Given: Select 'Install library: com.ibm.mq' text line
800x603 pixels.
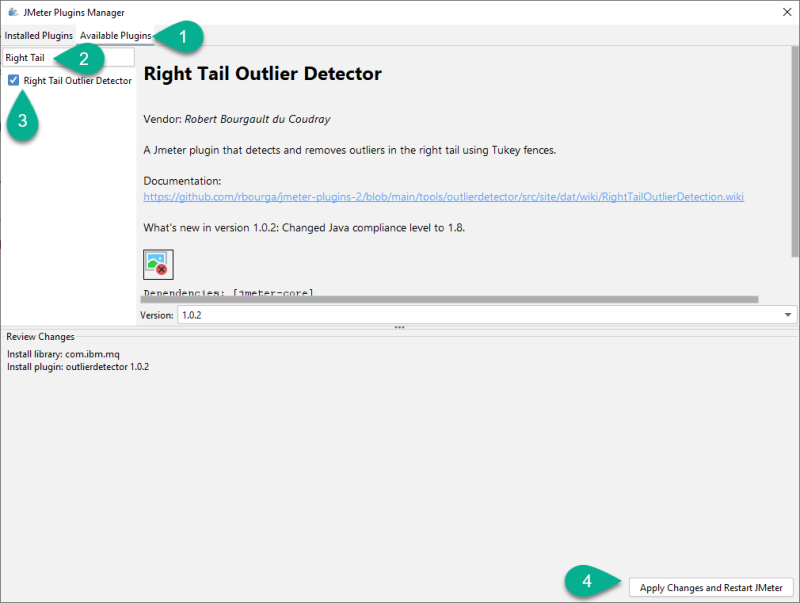Looking at the screenshot, I should [63, 354].
